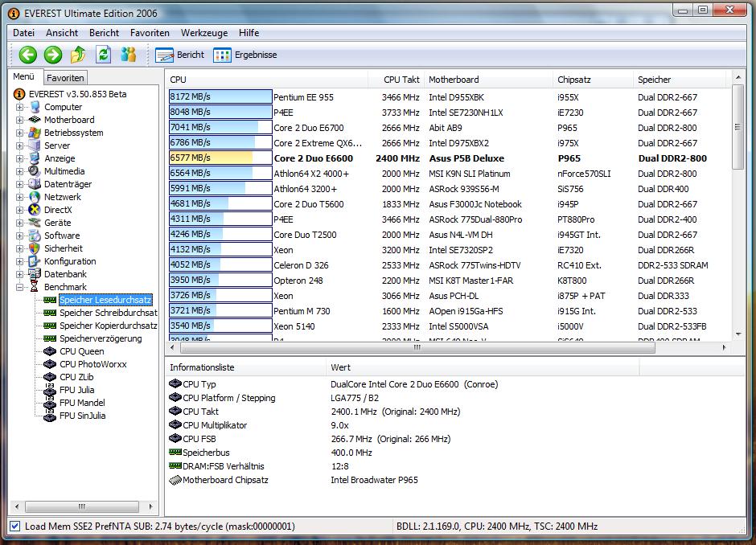Collapse the Benchmark tree node
756x545 pixels.
pyautogui.click(x=20, y=287)
